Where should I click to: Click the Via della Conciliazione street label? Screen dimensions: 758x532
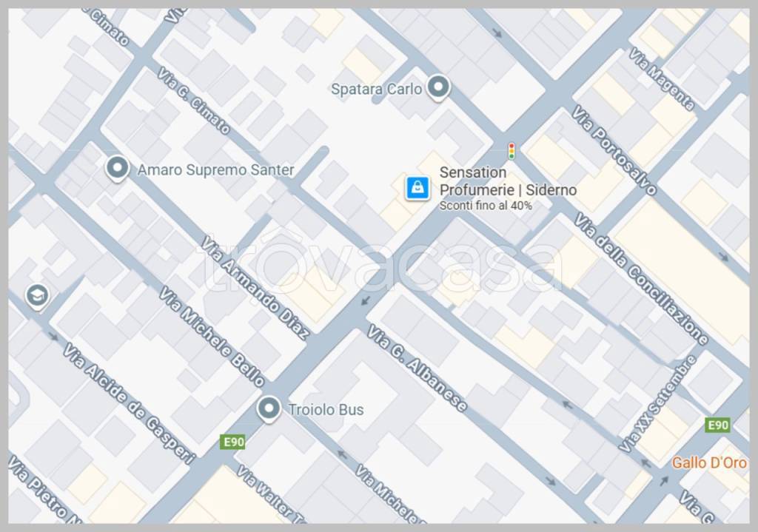(x=641, y=279)
